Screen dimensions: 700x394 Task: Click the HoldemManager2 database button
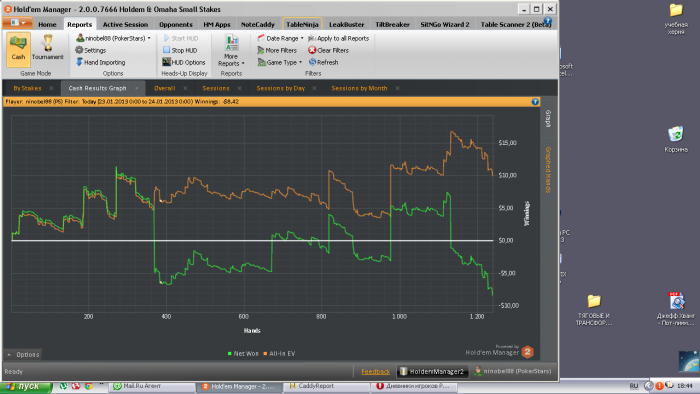(x=432, y=371)
